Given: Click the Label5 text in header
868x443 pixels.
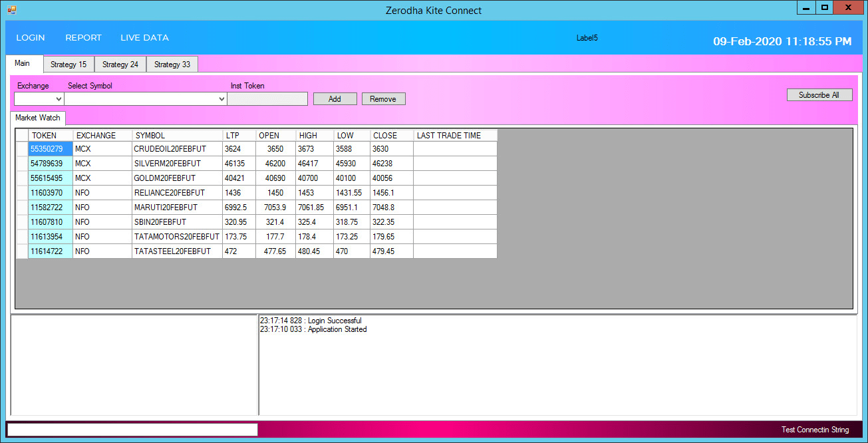Looking at the screenshot, I should (x=587, y=38).
